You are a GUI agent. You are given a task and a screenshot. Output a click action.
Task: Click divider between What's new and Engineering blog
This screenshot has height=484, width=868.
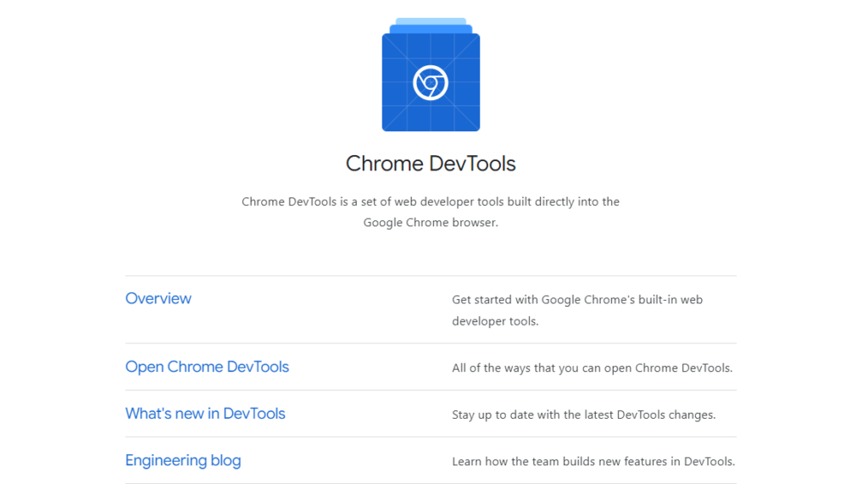(x=431, y=437)
